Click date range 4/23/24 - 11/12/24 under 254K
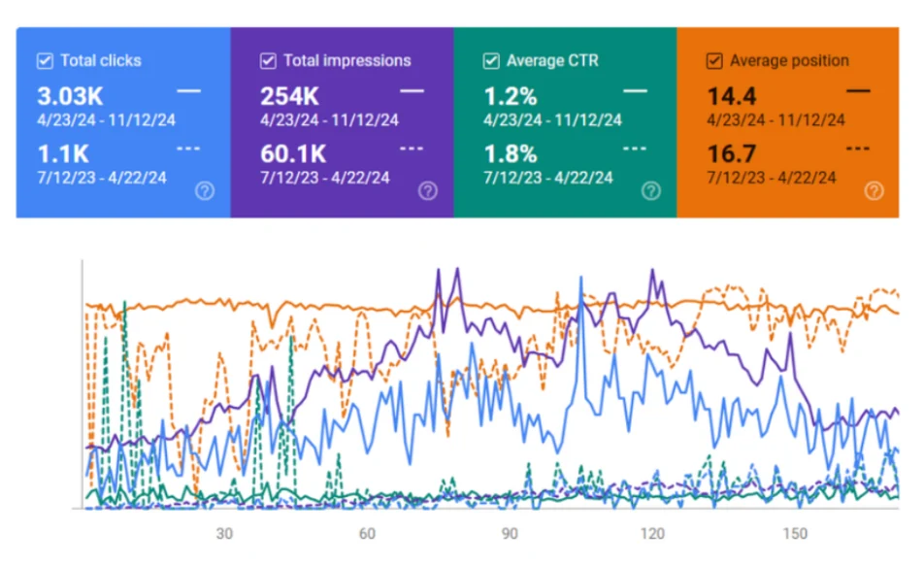This screenshot has height=566, width=924. point(329,120)
